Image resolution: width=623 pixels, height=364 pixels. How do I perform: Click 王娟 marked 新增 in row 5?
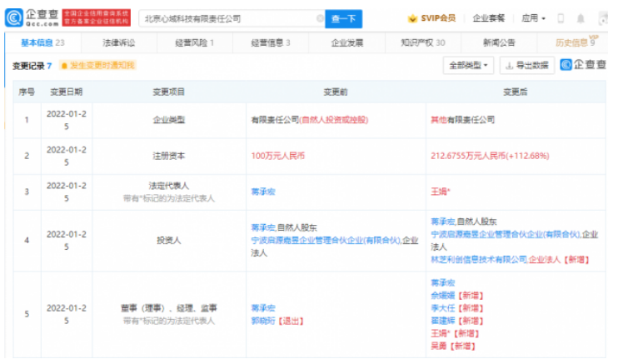(x=441, y=333)
